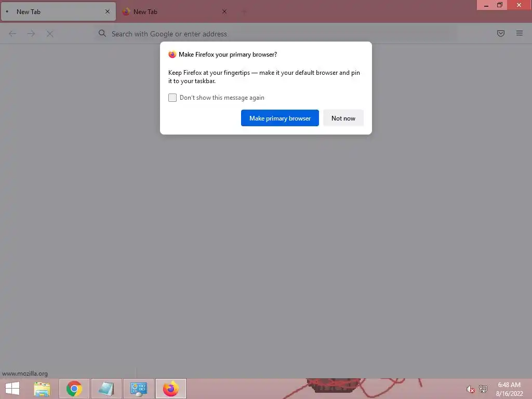Image resolution: width=532 pixels, height=399 pixels.
Task: Open File Explorer from taskbar
Action: click(42, 389)
